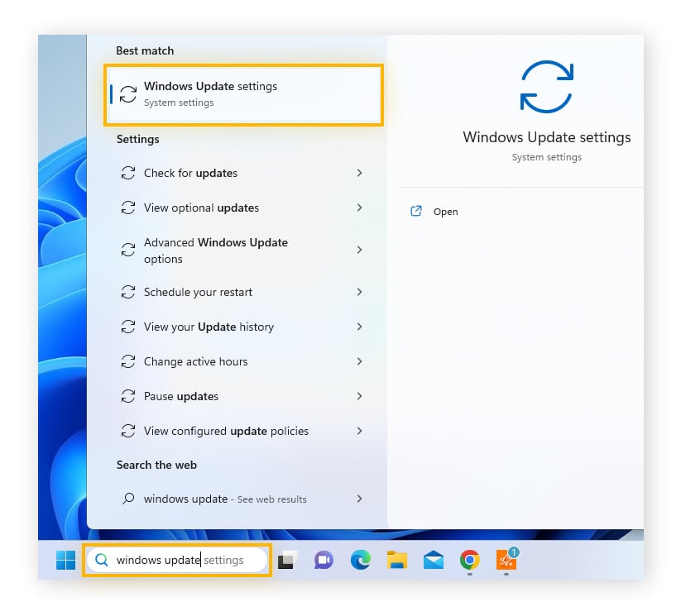Click the large Windows Update sync icon
Viewport: 681px width, 616px height.
coord(547,87)
